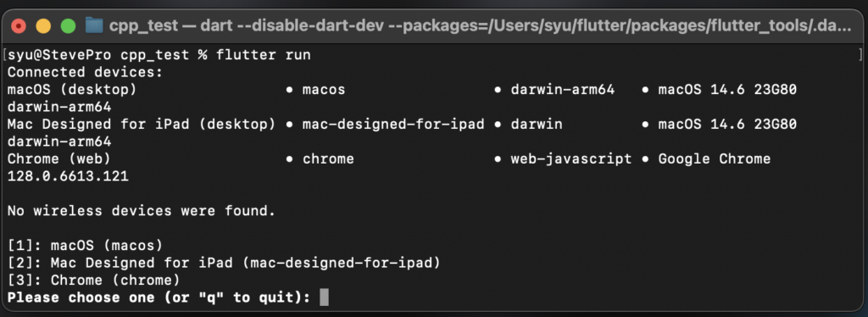Screen dimensions: 868x317
Task: Click 'darwin-arm64' in the macOS device row
Action: click(x=563, y=90)
